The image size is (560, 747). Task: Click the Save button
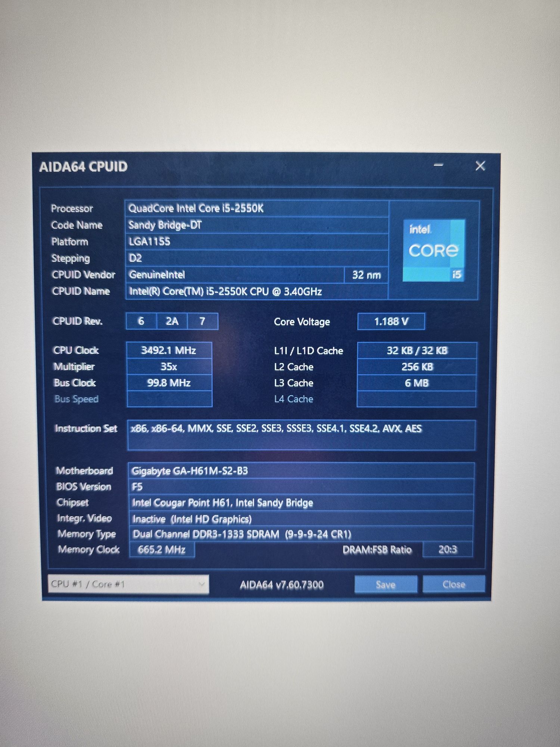tap(386, 584)
